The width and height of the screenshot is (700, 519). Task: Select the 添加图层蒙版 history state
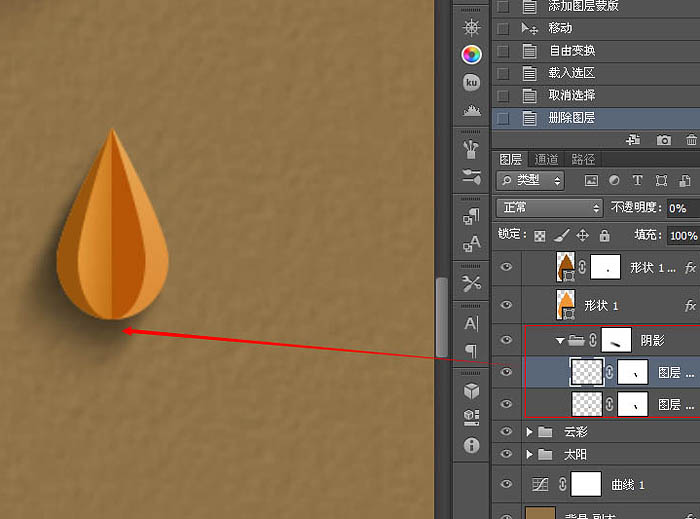(x=596, y=8)
